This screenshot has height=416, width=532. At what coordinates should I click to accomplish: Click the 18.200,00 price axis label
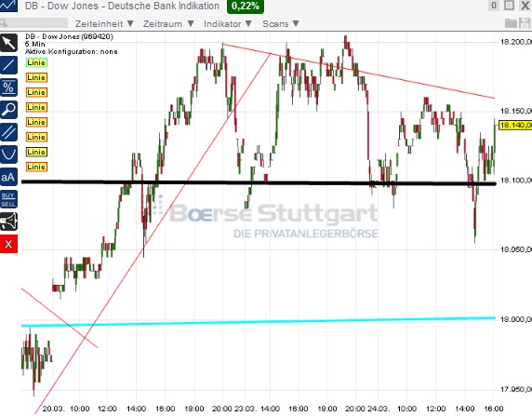pos(516,42)
